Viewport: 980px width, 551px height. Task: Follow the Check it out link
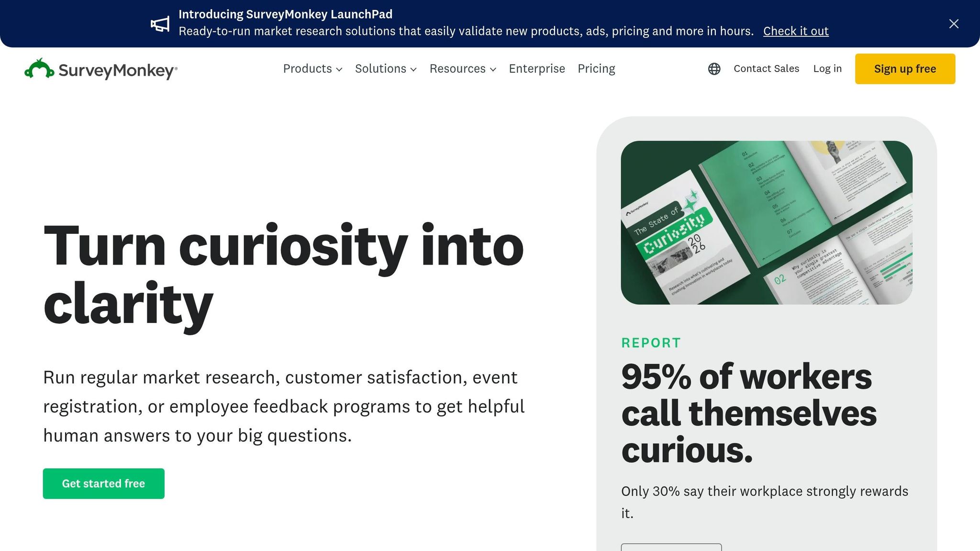(796, 31)
